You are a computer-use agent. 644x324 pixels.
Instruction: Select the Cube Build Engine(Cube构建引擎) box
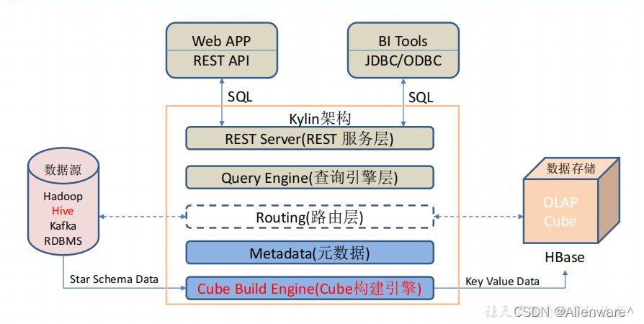310,288
